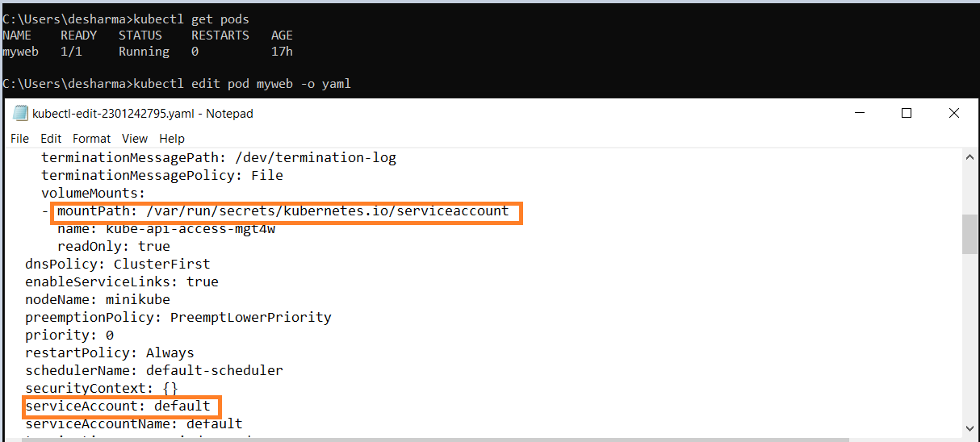Open the Format menu
Image resolution: width=980 pixels, height=442 pixels.
pos(91,139)
